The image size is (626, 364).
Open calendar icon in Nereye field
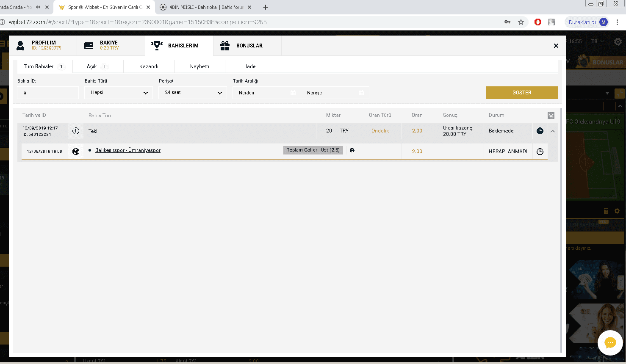361,93
